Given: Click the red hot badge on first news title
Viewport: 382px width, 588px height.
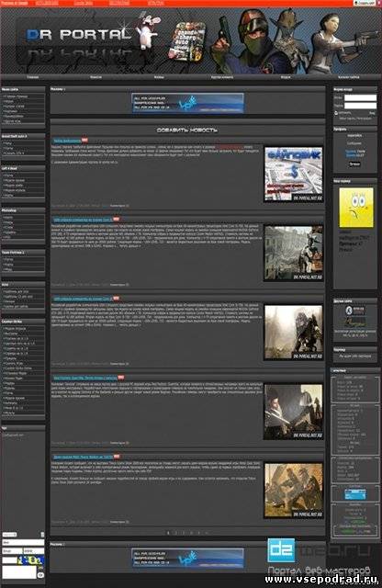Looking at the screenshot, I should pos(84,141).
